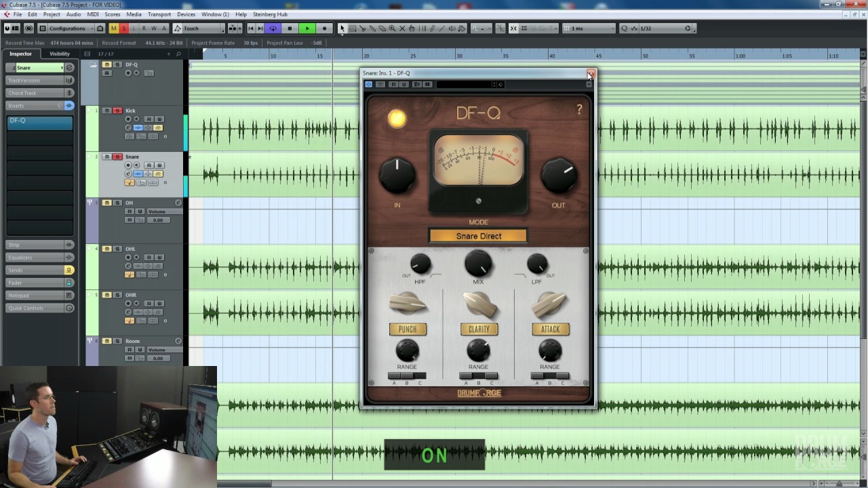
Task: Deactivate all Solo states in toolbar
Action: [123, 28]
